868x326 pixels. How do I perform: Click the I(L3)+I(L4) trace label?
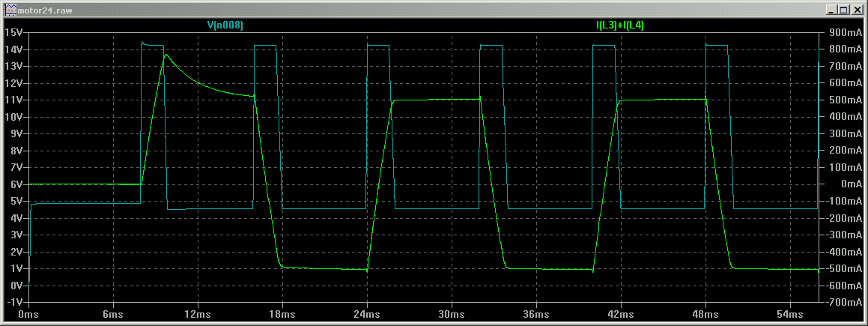[x=619, y=25]
